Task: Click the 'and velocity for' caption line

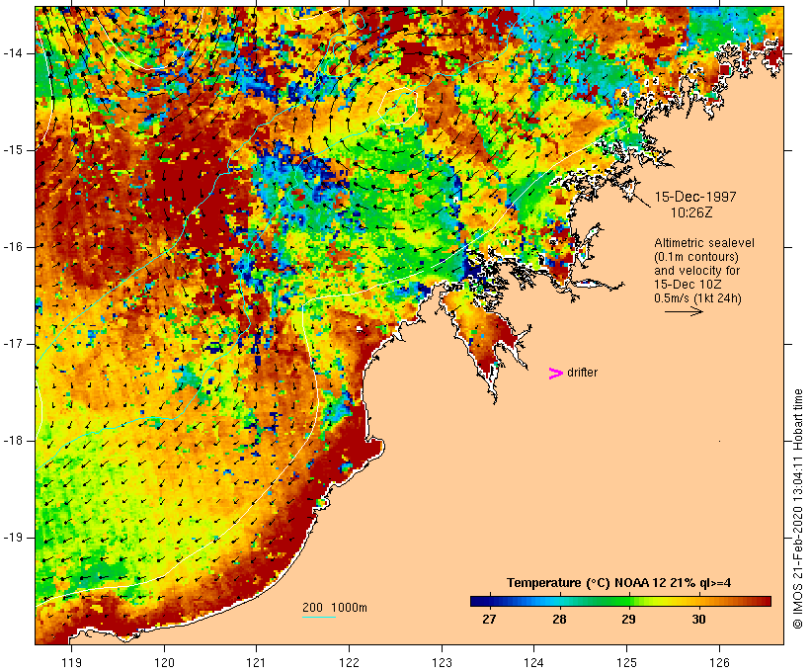Action: (x=696, y=271)
